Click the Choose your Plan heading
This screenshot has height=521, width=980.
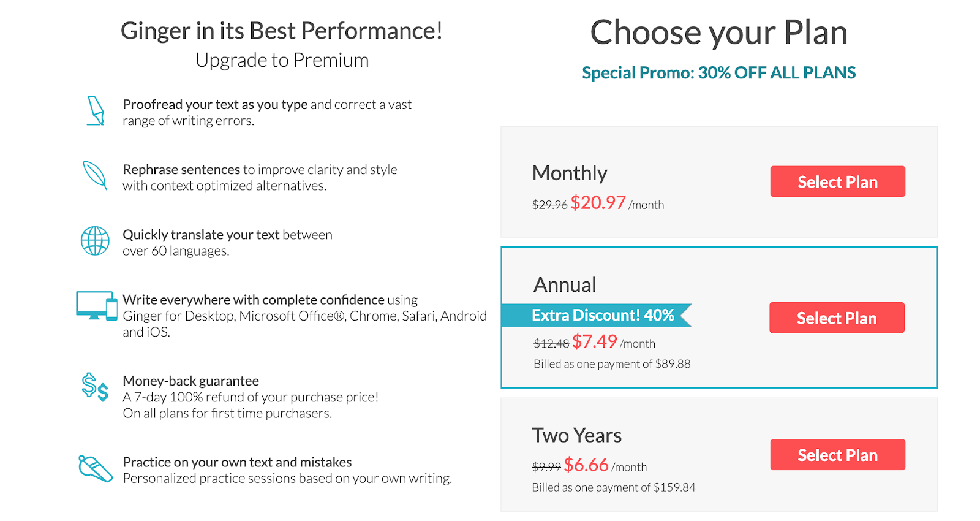(x=718, y=32)
